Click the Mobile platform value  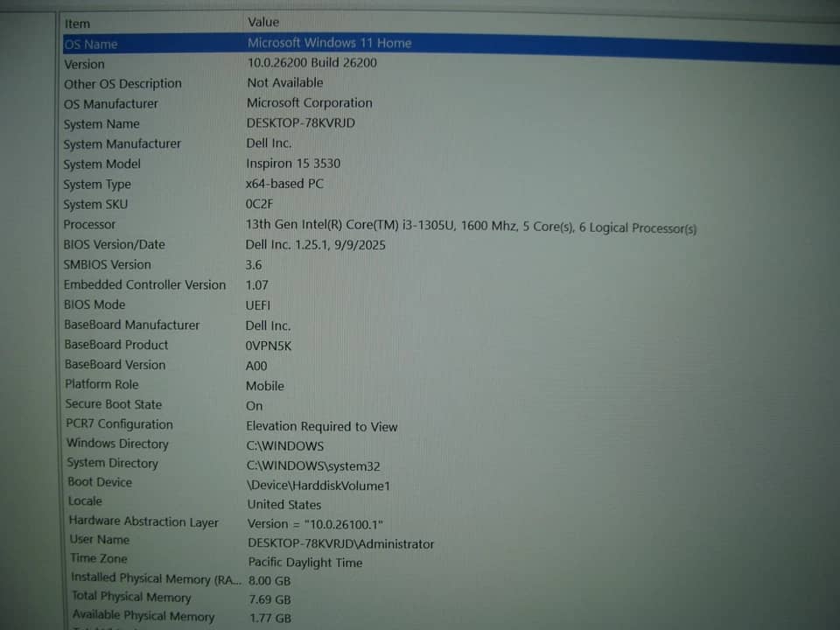tap(264, 386)
